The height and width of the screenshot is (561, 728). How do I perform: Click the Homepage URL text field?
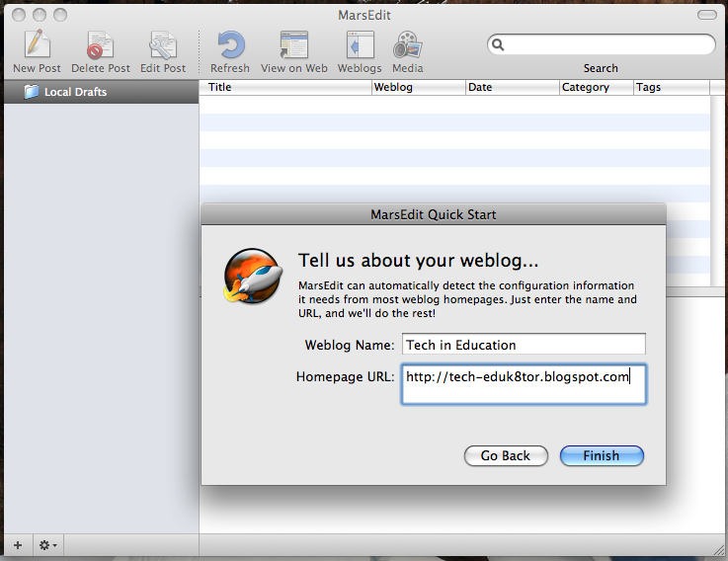click(524, 384)
